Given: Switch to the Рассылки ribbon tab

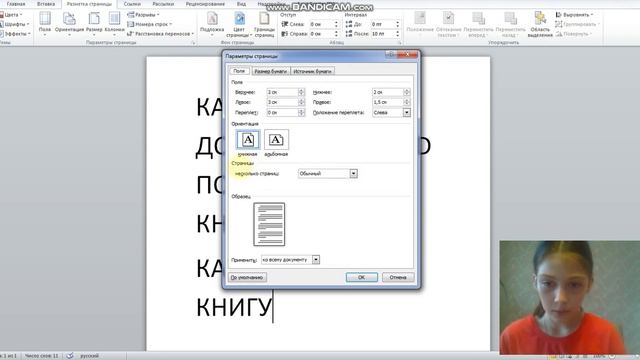Looking at the screenshot, I should click(x=163, y=4).
